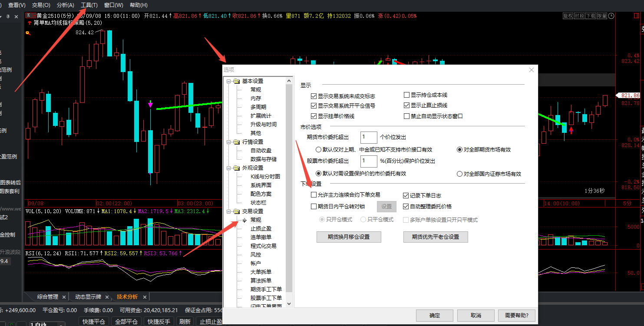The height and width of the screenshot is (326, 644).
Task: Click the K chart type icon
Action: tap(28, 16)
